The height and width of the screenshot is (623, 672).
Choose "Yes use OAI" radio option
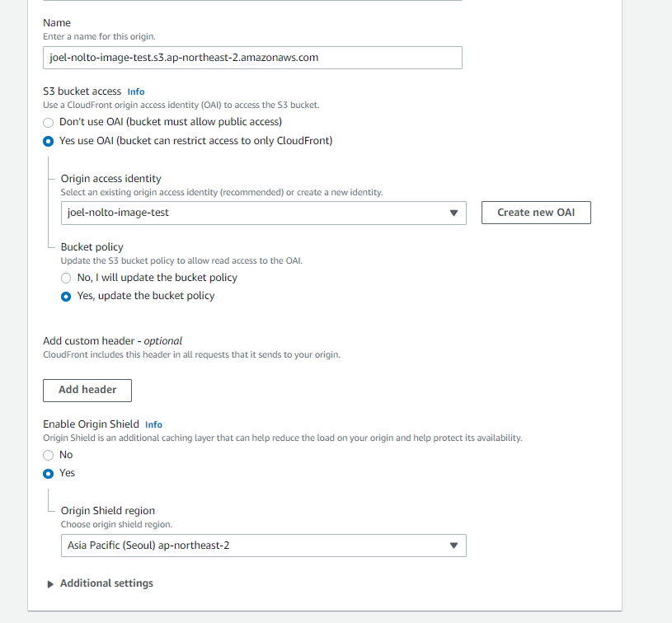pyautogui.click(x=49, y=141)
